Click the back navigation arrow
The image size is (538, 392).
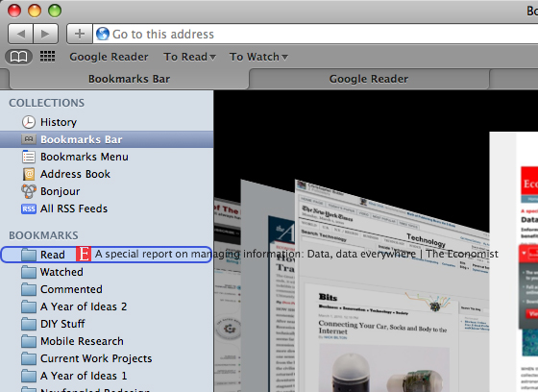[x=20, y=34]
